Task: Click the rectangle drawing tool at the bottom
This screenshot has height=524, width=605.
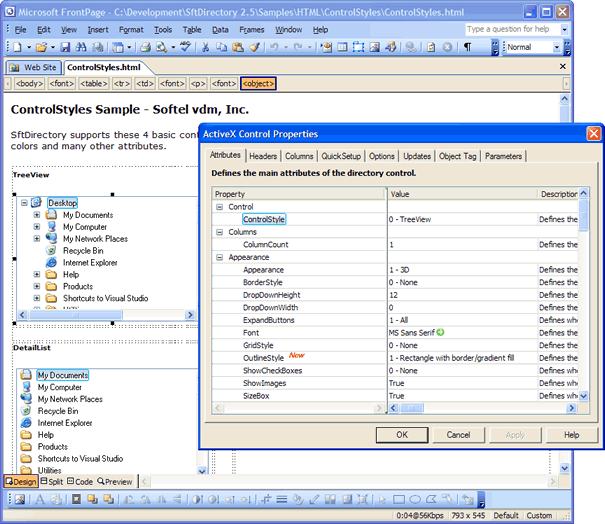Action: [x=399, y=500]
